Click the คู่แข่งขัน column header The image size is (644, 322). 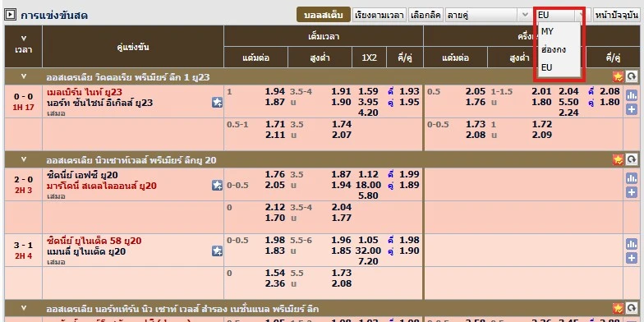pyautogui.click(x=133, y=47)
